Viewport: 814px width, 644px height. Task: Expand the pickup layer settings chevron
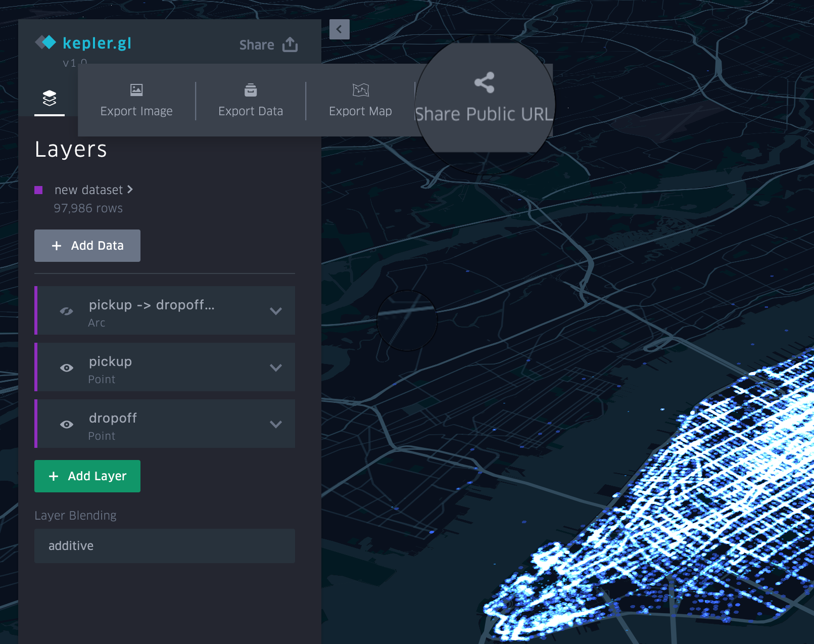(x=276, y=367)
